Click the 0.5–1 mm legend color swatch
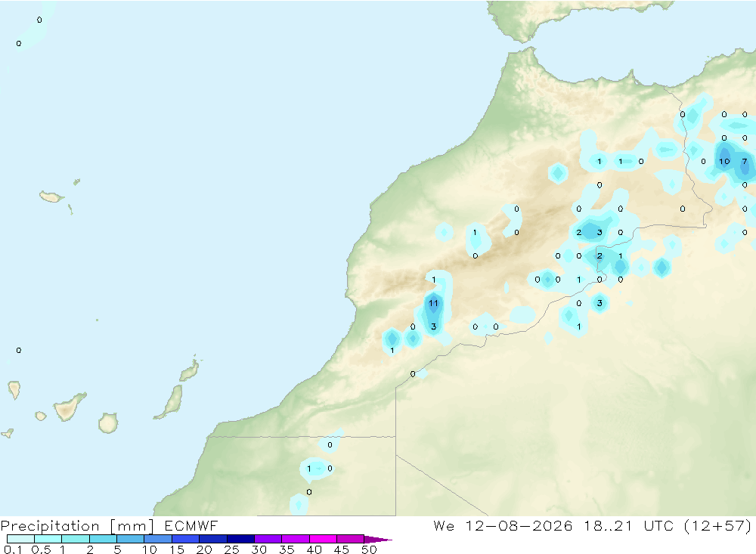Screen dimensions: 756x554 click(x=48, y=539)
